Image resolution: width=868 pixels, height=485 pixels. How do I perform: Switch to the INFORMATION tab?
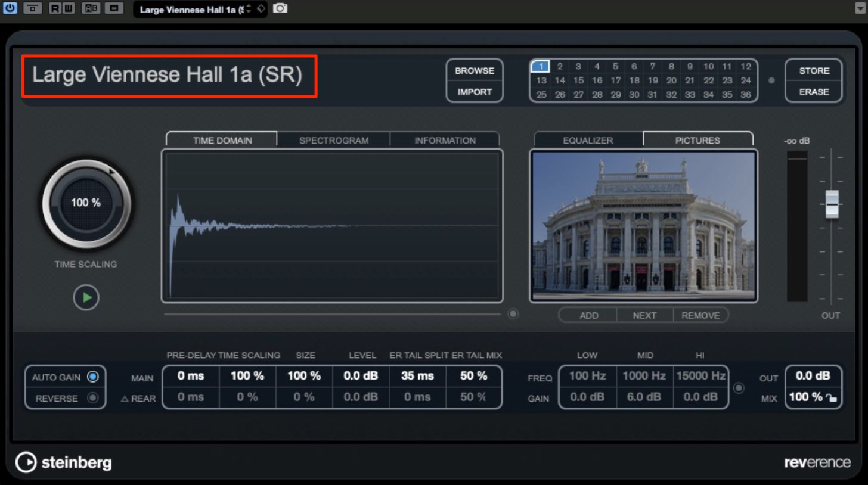(445, 140)
